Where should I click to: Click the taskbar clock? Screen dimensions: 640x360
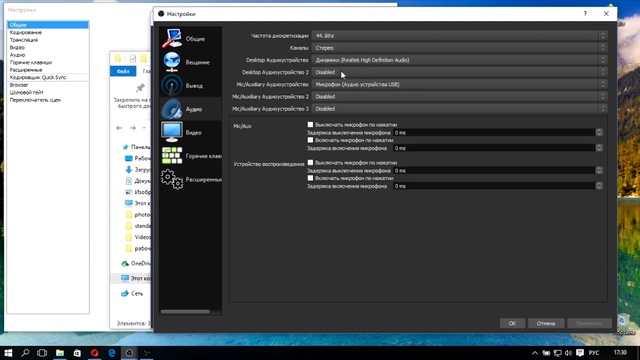click(620, 352)
